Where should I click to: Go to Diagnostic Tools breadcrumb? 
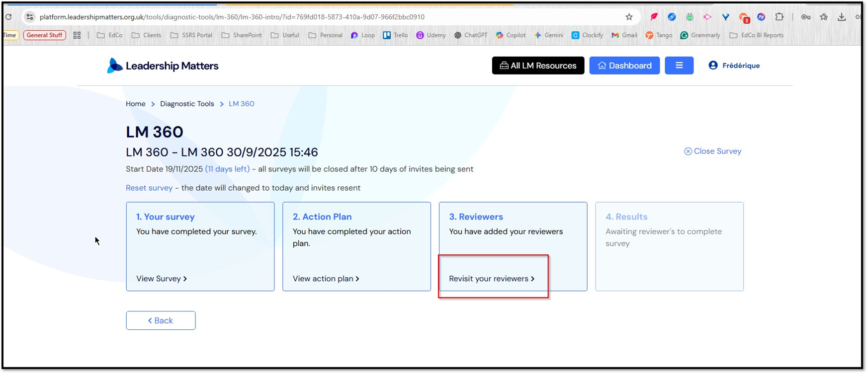[x=187, y=104]
